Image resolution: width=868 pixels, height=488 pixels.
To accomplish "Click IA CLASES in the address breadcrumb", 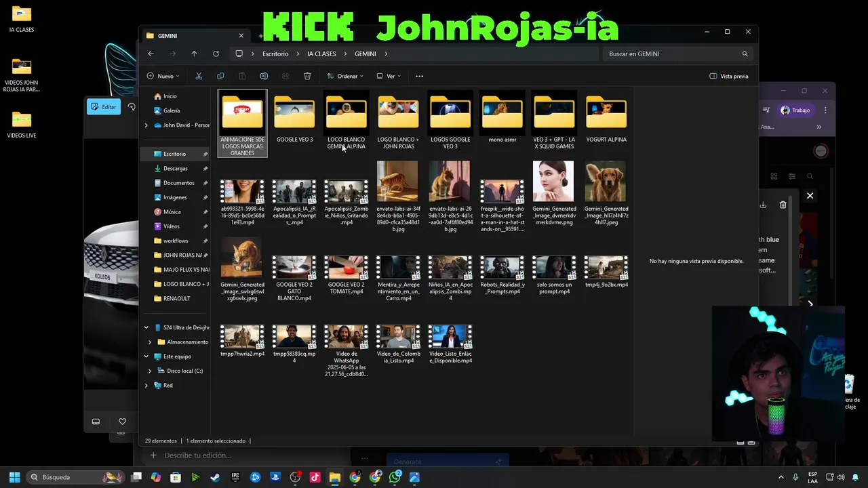I will pyautogui.click(x=321, y=54).
